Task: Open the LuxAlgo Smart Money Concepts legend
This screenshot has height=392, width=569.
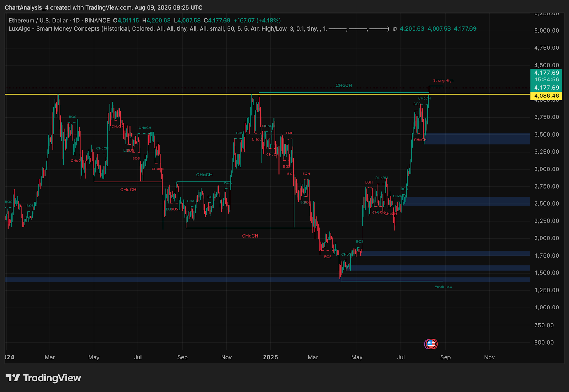Action: coord(198,29)
